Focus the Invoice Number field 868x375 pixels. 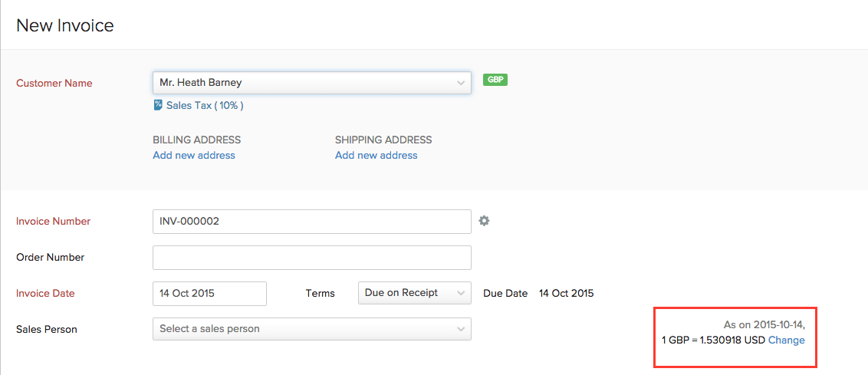(311, 222)
